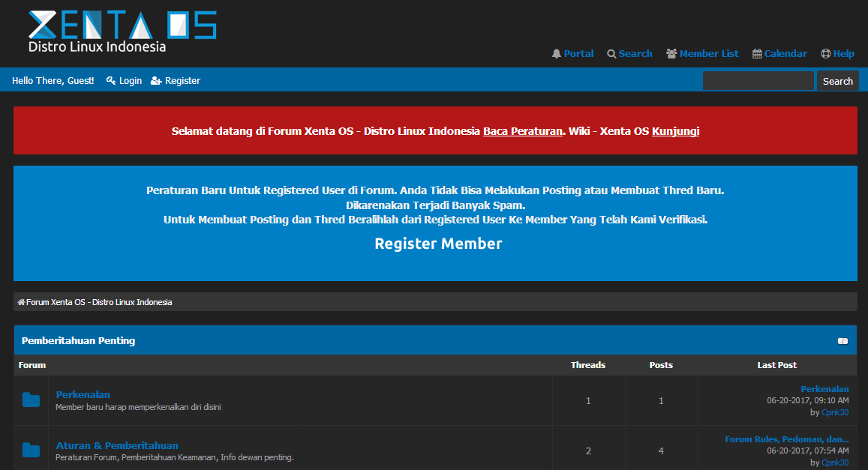Click the Register Member heading link
The height and width of the screenshot is (470, 868).
point(438,244)
